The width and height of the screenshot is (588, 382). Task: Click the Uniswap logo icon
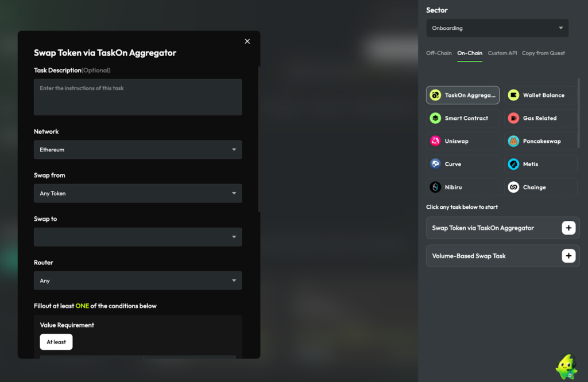click(435, 141)
